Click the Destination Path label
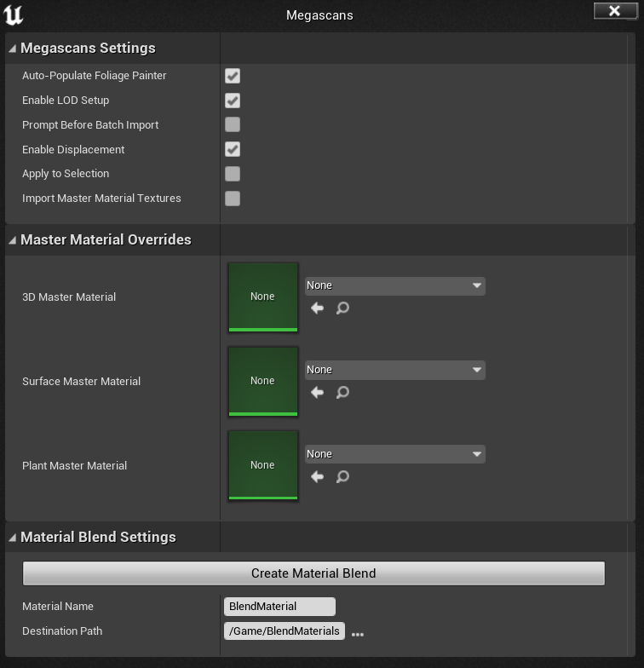Screen dimensions: 644x668 62,631
